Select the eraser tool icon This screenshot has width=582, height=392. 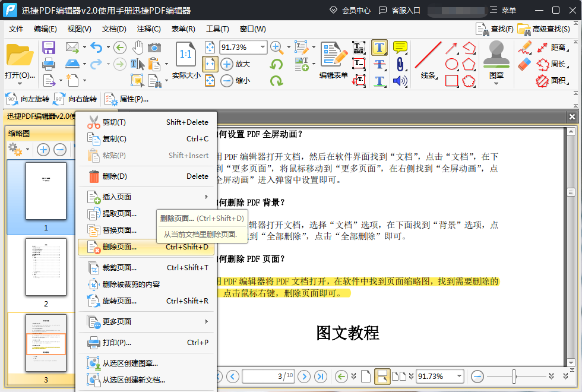525,64
